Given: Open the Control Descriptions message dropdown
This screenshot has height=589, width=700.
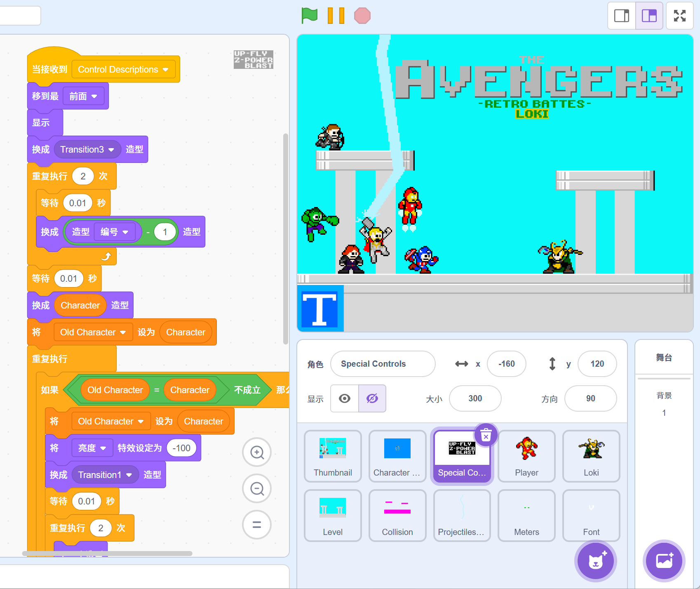Looking at the screenshot, I should pos(165,70).
